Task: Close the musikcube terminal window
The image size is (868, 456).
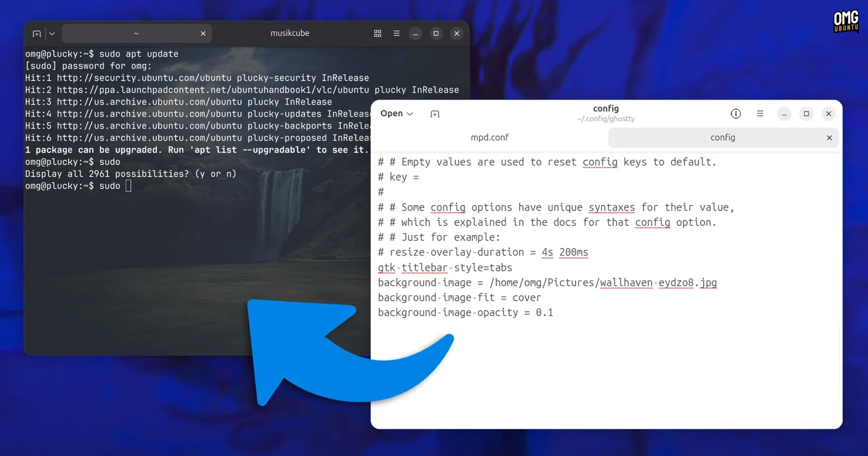Action: pos(457,33)
